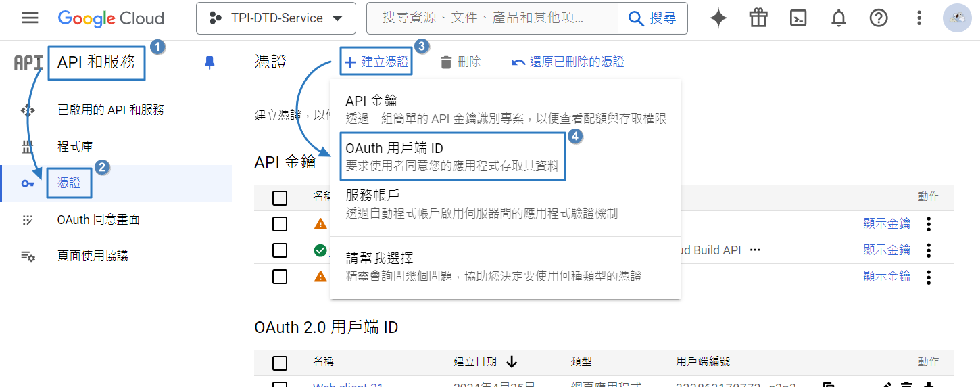The image size is (980, 387).
Task: Toggle select-all checkbox in API 金鑰 table header
Action: click(280, 198)
